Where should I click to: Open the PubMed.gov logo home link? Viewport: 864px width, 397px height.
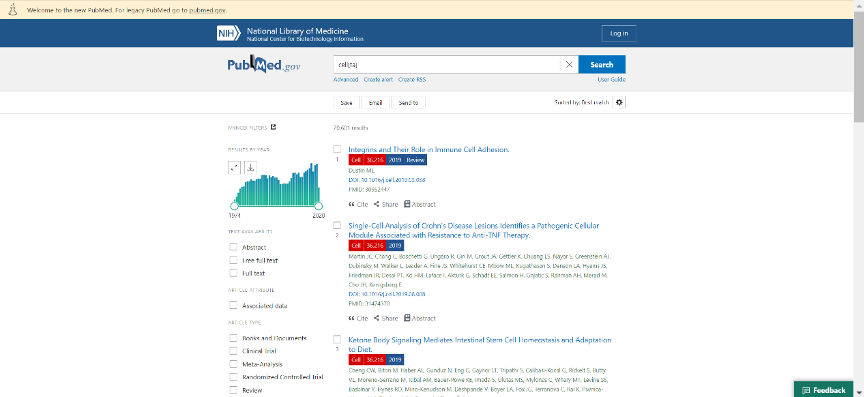click(264, 65)
